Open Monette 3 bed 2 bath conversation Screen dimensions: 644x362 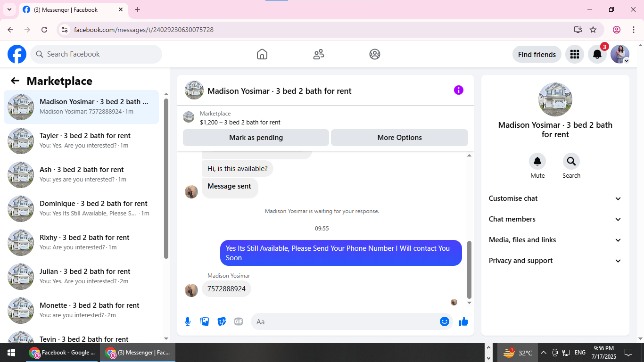pos(81,311)
